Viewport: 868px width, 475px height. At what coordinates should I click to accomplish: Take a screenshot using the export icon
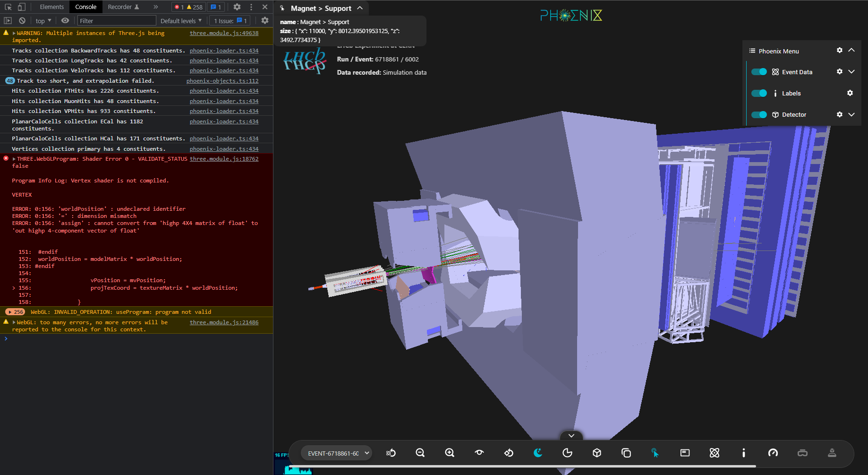click(x=832, y=452)
